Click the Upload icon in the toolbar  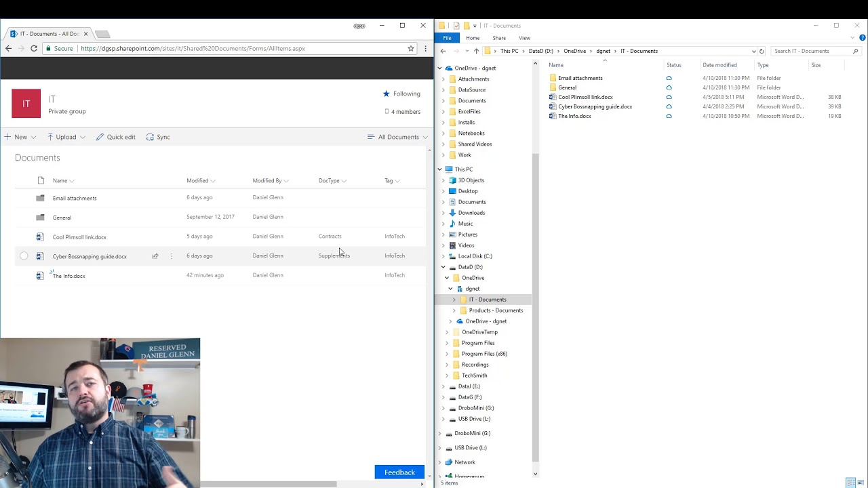click(x=50, y=137)
